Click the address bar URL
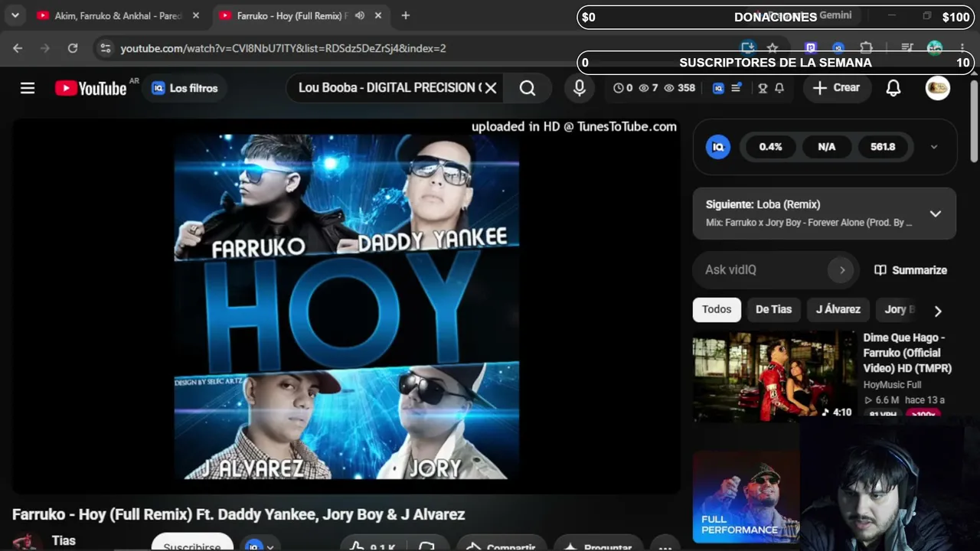Viewport: 980px width, 551px height. click(x=283, y=48)
